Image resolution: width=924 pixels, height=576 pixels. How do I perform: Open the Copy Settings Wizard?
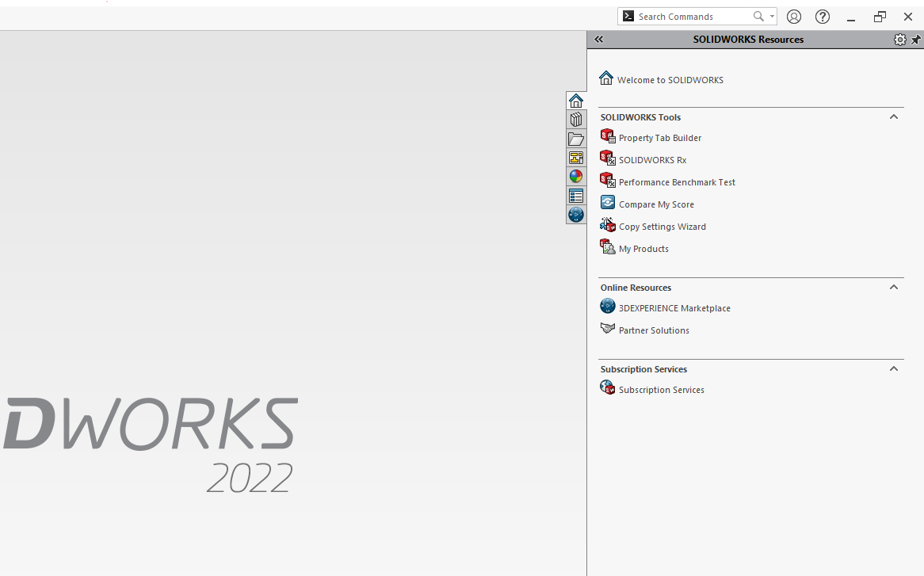[x=662, y=227]
